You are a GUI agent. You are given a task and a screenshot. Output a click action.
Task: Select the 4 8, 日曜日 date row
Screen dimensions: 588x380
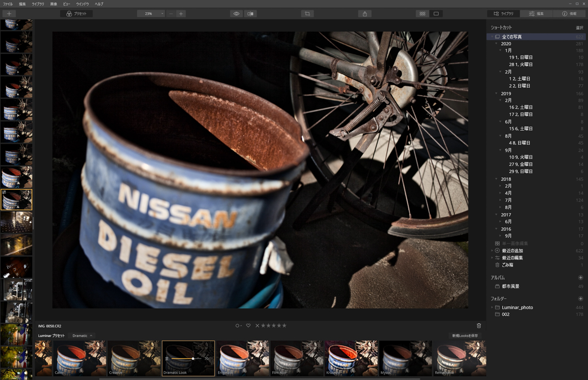(538, 143)
